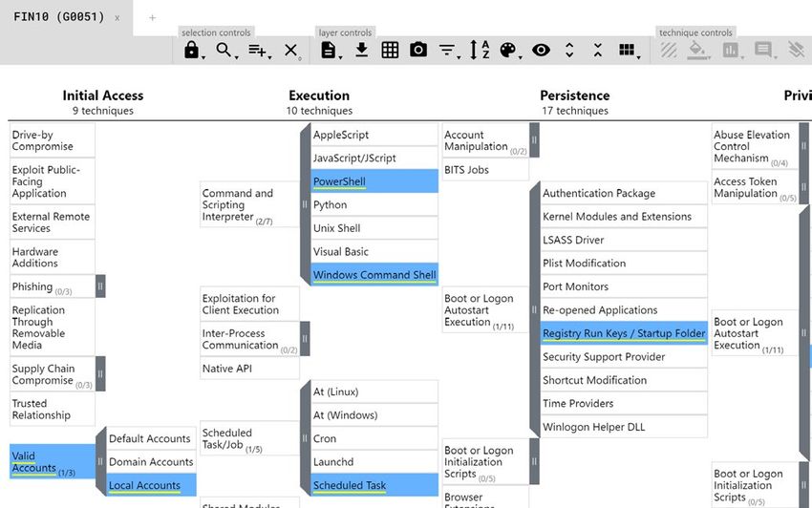Click the scoring bar chart icon
The height and width of the screenshot is (508, 812).
730,51
